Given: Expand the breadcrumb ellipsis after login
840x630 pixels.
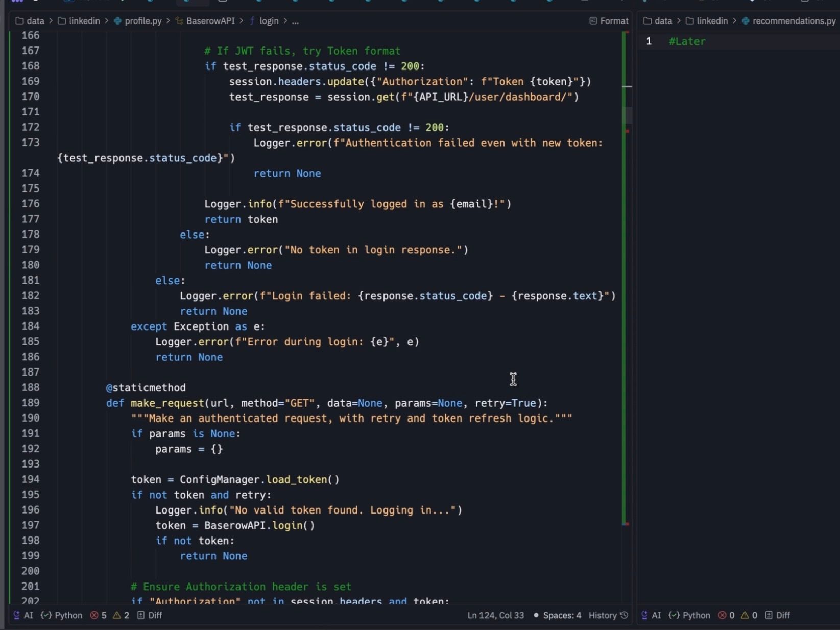Looking at the screenshot, I should coord(295,21).
